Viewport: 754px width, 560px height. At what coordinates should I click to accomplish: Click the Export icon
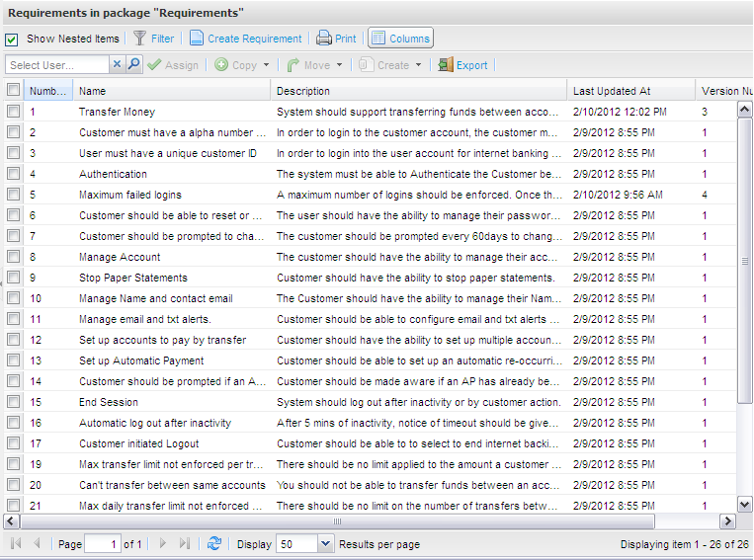click(x=446, y=65)
